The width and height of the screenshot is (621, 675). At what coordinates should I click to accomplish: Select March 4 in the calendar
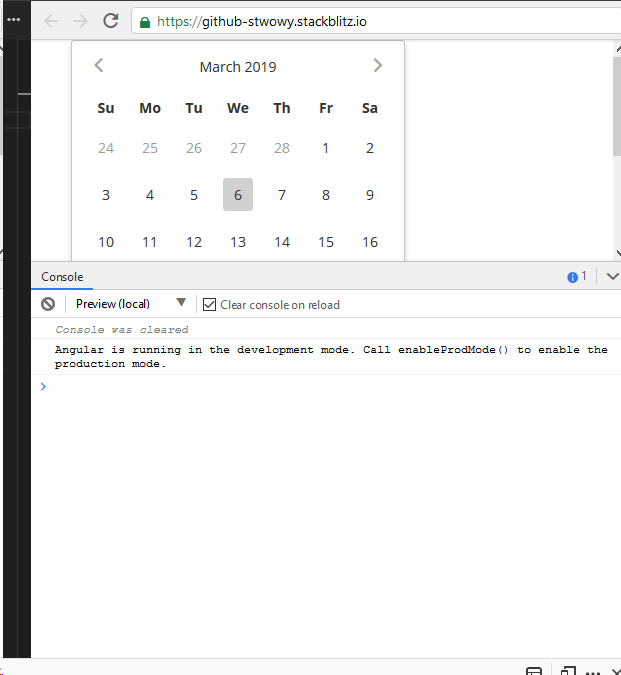[150, 195]
